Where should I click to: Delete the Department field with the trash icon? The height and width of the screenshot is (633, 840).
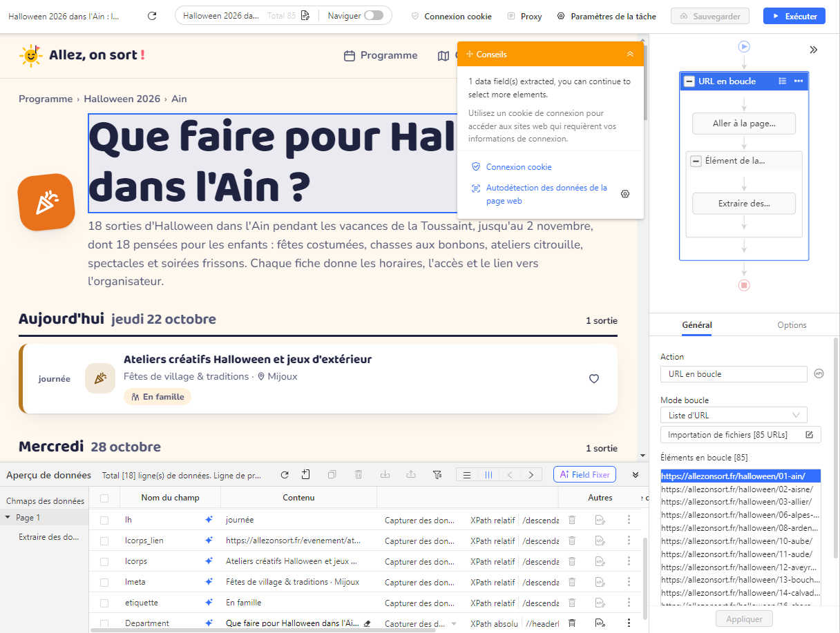tap(572, 623)
